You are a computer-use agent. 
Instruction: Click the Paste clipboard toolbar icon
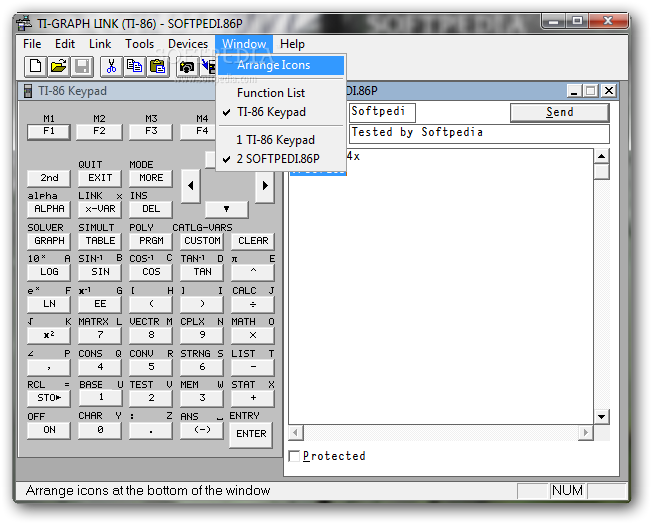click(158, 67)
